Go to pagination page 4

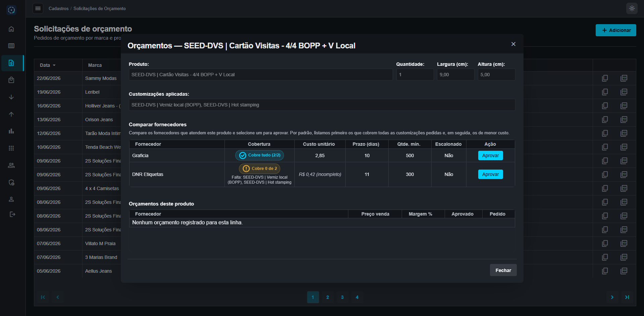point(357,297)
